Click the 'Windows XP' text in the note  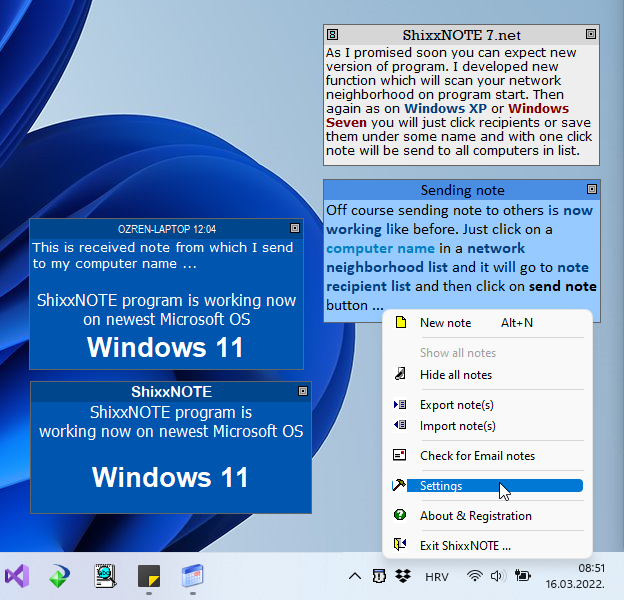click(445, 108)
